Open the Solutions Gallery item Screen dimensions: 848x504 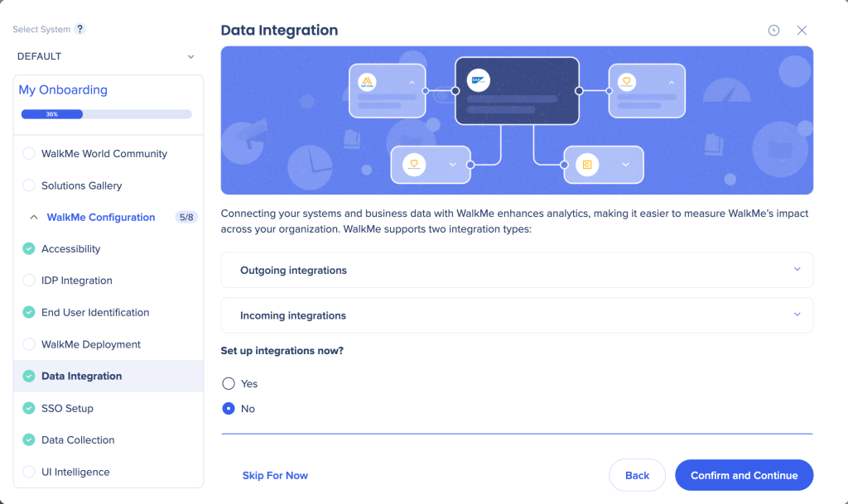81,185
